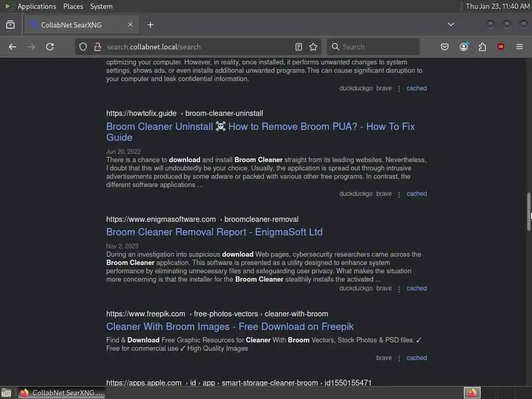
Task: Open cached copy of enigmasoftware result
Action: click(416, 288)
